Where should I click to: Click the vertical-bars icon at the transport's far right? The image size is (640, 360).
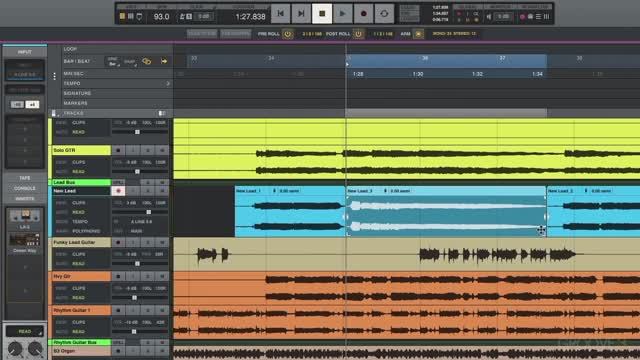pyautogui.click(x=546, y=17)
